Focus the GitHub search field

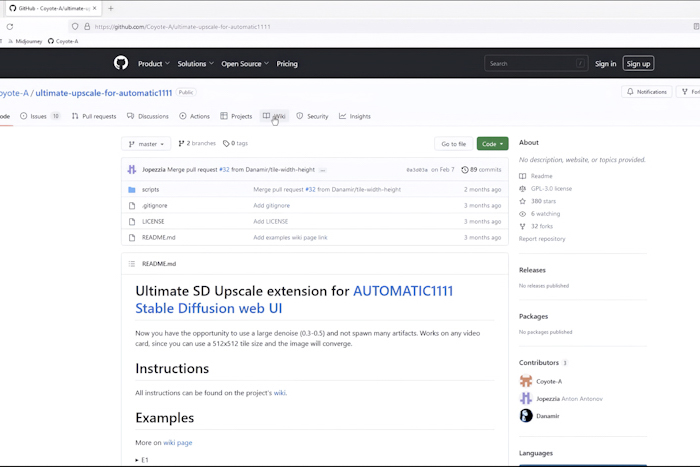[x=536, y=63]
